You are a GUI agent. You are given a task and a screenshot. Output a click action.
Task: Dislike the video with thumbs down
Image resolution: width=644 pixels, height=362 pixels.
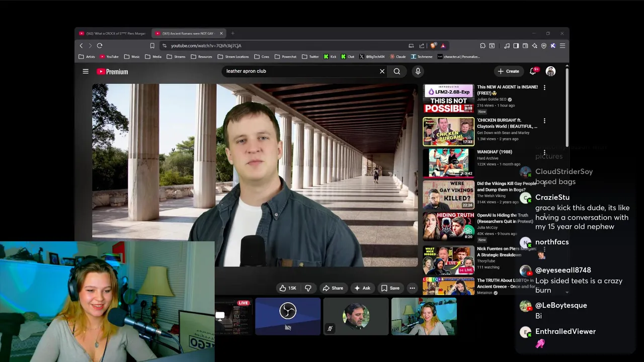click(308, 288)
